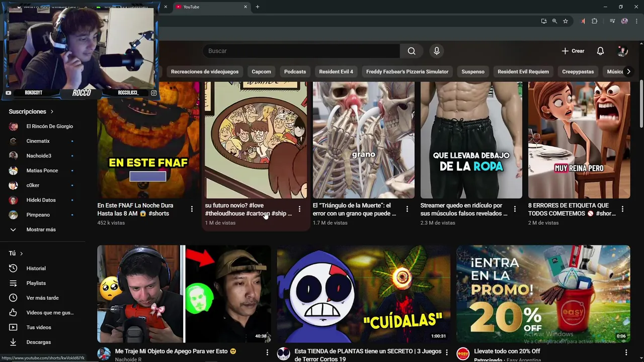The image size is (644, 362).
Task: Select the Creepypastas chip
Action: (578, 71)
